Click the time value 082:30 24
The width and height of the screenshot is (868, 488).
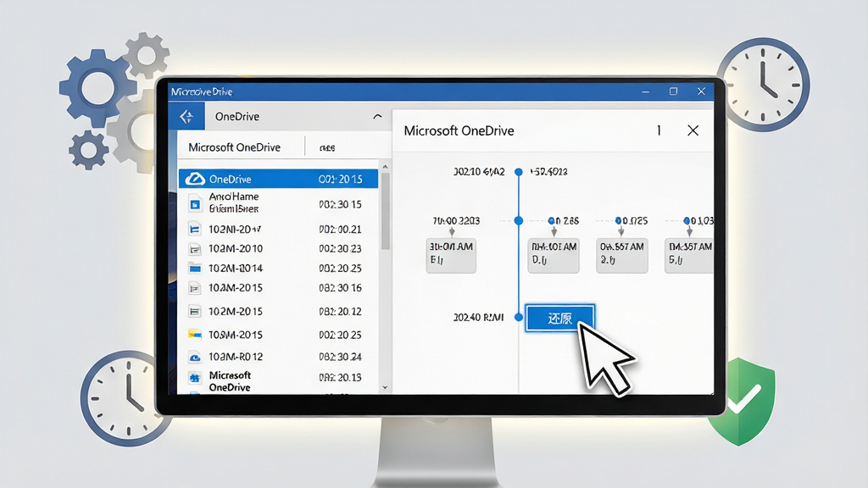340,357
